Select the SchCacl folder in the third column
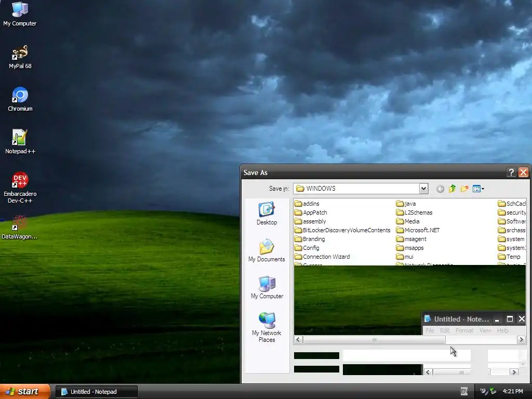 (x=512, y=204)
